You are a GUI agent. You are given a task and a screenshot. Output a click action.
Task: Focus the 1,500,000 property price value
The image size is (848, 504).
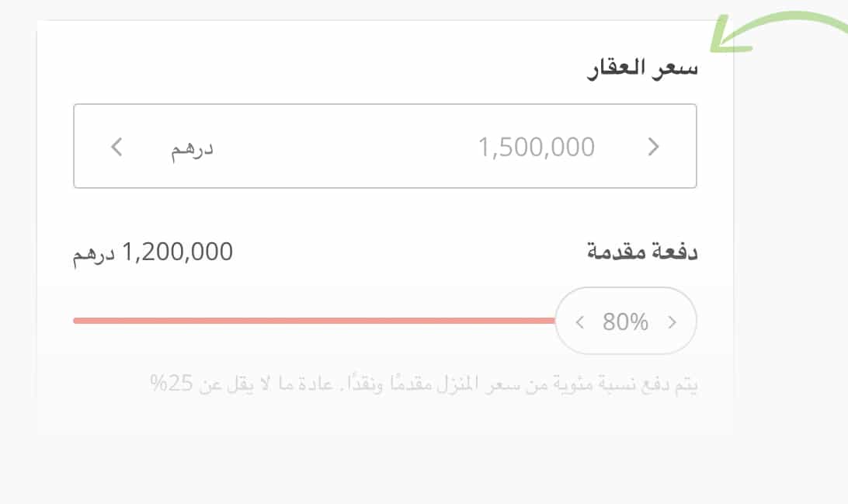(x=537, y=147)
